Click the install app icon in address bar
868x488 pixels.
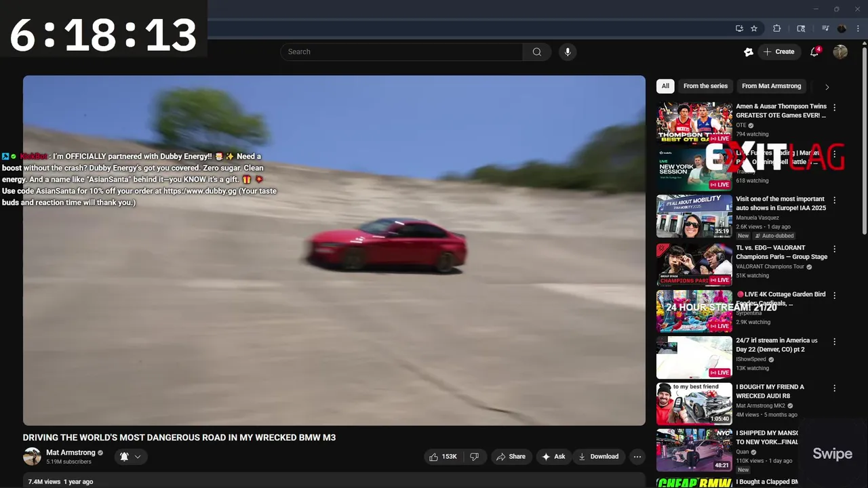739,28
